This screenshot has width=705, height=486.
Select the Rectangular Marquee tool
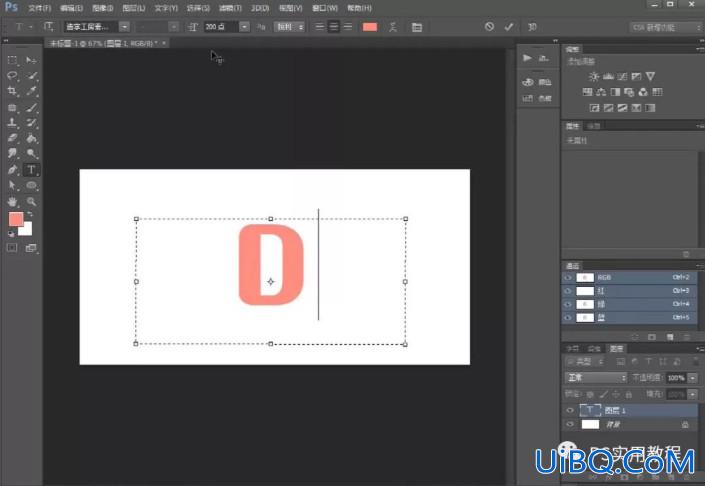12,60
